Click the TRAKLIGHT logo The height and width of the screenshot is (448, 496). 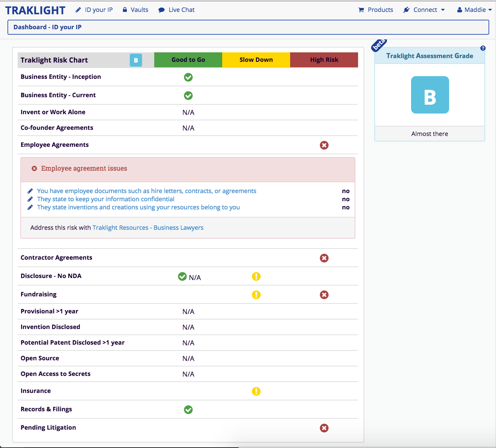35,11
